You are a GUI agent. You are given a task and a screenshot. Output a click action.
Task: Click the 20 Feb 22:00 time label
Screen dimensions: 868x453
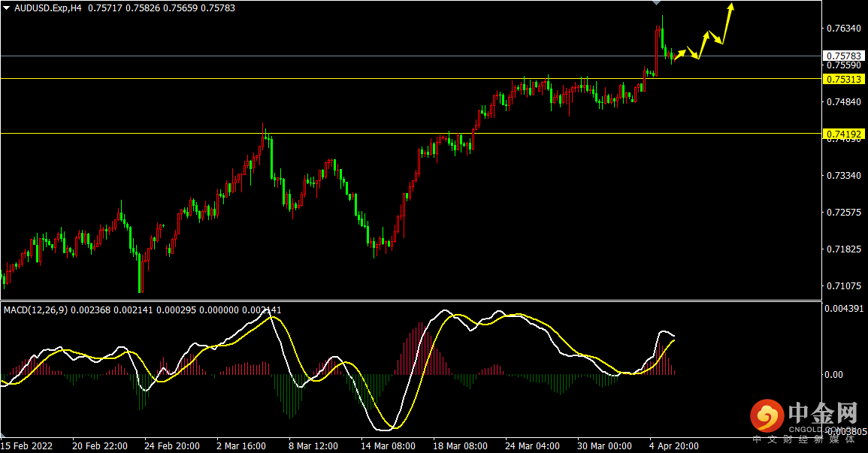click(100, 445)
